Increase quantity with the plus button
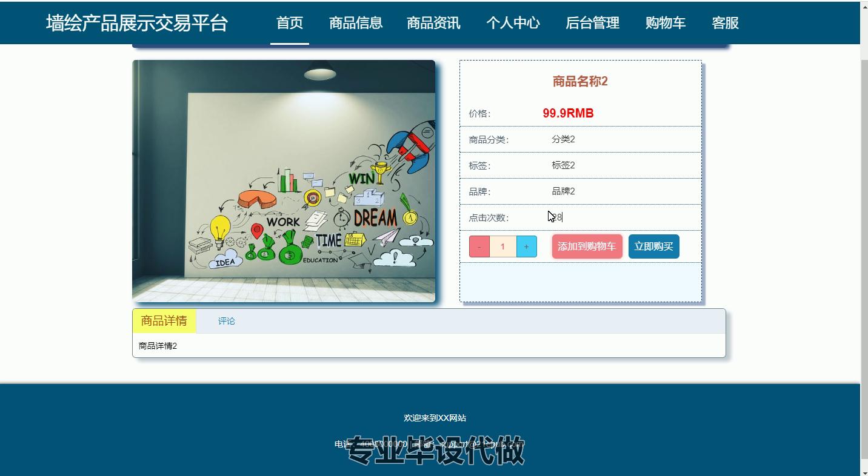This screenshot has width=868, height=476. pos(526,246)
